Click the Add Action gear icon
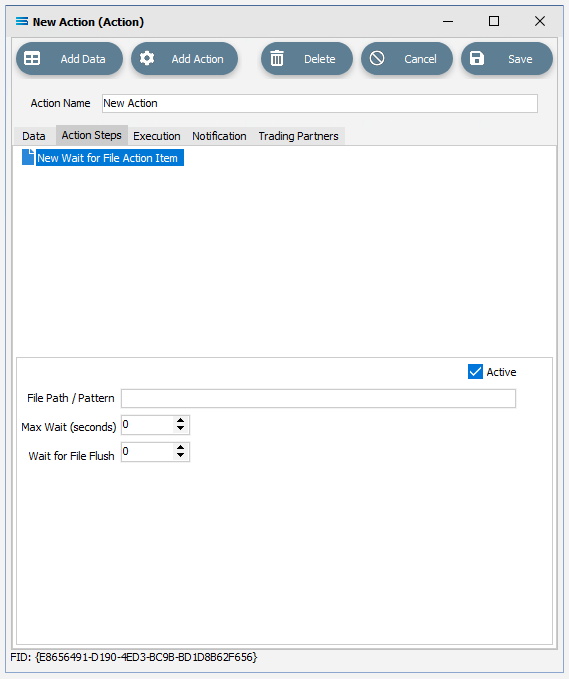 (147, 58)
